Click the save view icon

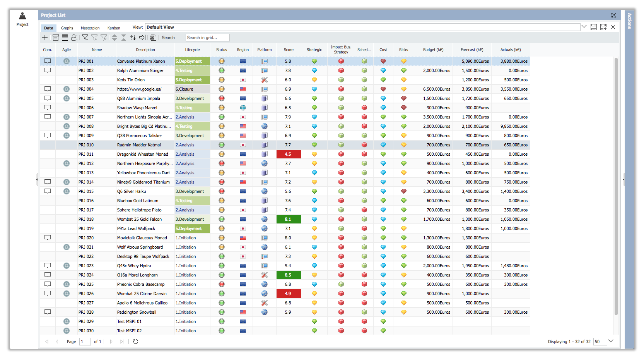[594, 27]
